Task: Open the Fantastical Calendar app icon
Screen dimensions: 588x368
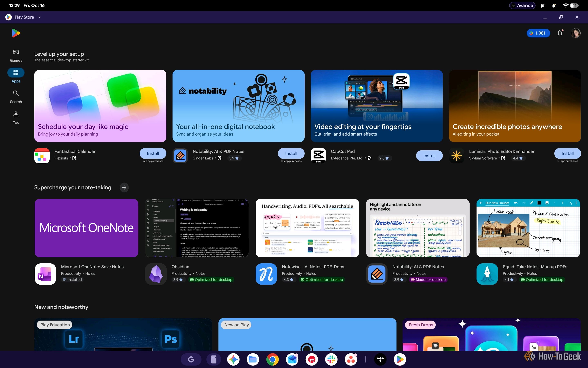Action: coord(42,156)
